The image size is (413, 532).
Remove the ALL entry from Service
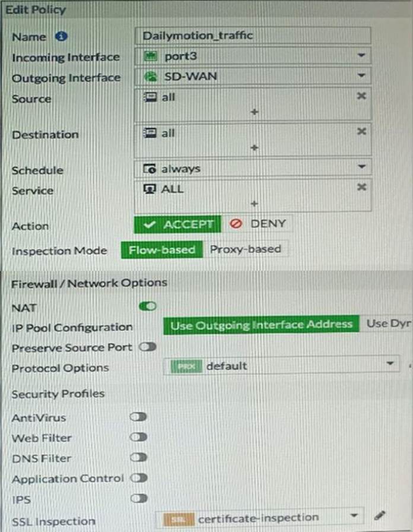[x=361, y=187]
